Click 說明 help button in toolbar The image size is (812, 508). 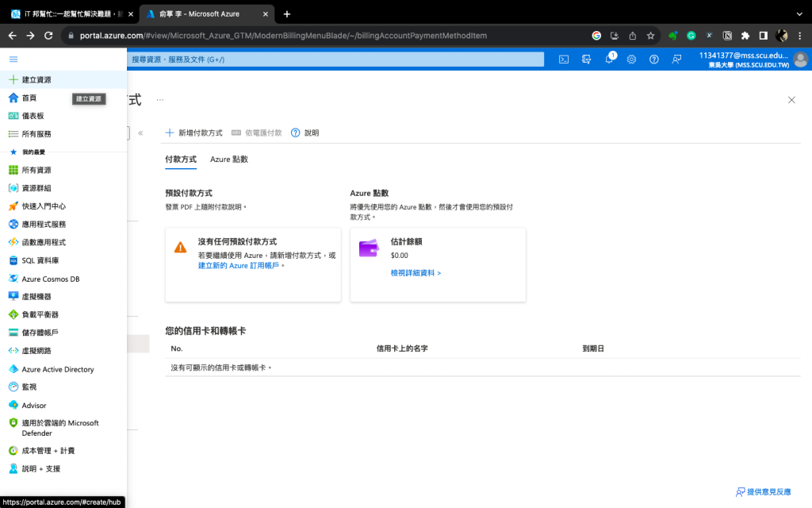click(305, 133)
